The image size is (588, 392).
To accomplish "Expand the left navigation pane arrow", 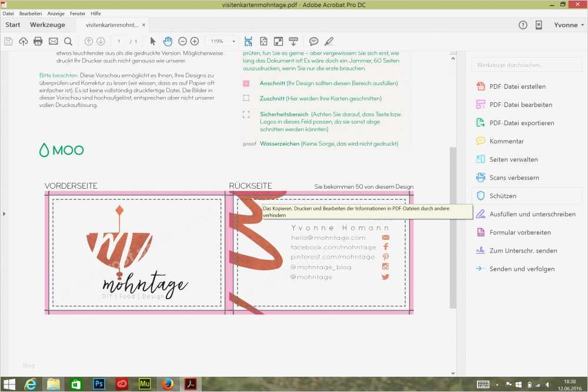I will [4, 213].
